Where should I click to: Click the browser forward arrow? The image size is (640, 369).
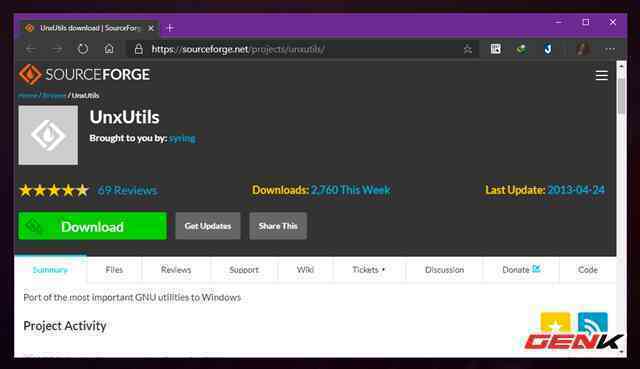[x=57, y=49]
